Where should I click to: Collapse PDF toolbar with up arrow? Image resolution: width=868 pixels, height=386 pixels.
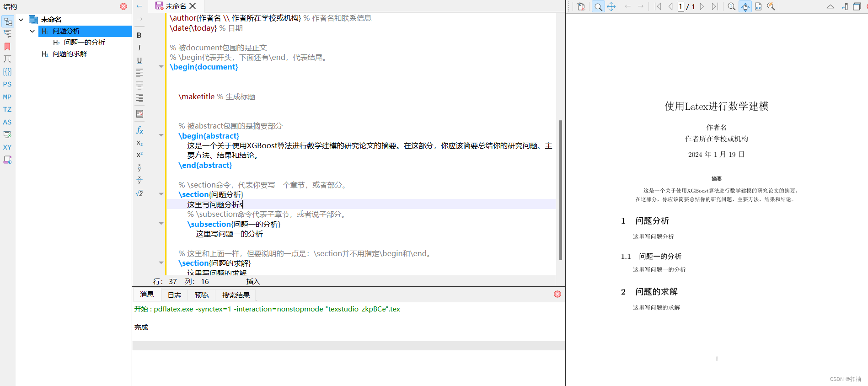click(x=830, y=6)
